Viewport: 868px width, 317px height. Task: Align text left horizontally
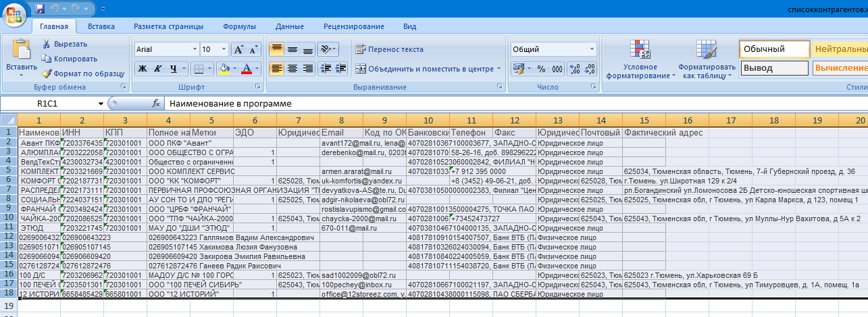tap(276, 68)
